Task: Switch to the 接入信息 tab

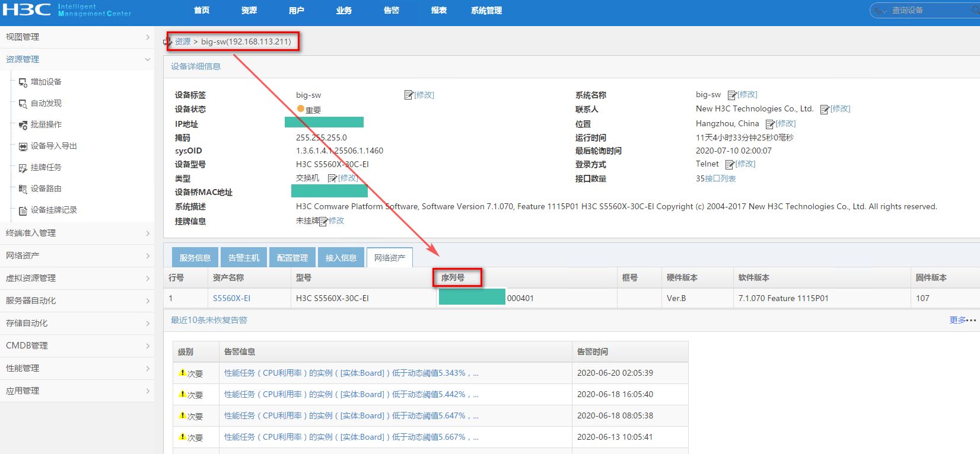Action: click(341, 257)
